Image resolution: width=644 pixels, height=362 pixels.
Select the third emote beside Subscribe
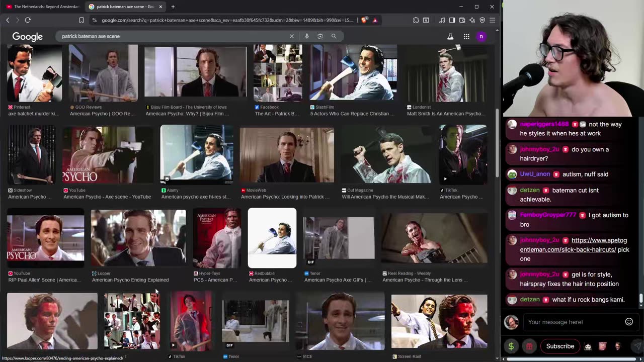pyautogui.click(x=617, y=346)
